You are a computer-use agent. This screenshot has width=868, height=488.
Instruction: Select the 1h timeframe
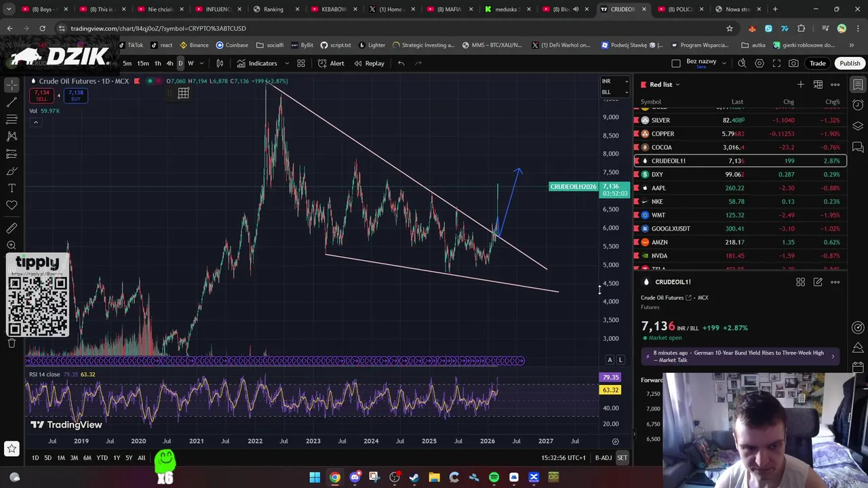coord(157,63)
